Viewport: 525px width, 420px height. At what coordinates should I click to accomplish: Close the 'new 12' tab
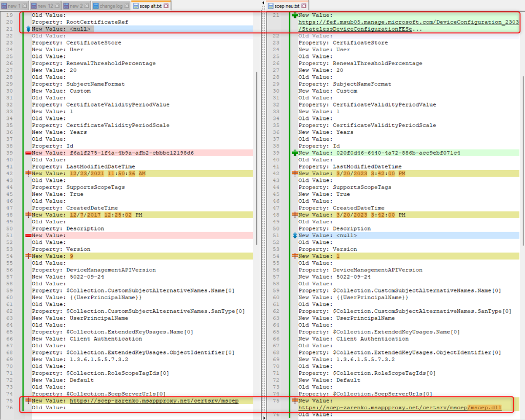point(57,6)
